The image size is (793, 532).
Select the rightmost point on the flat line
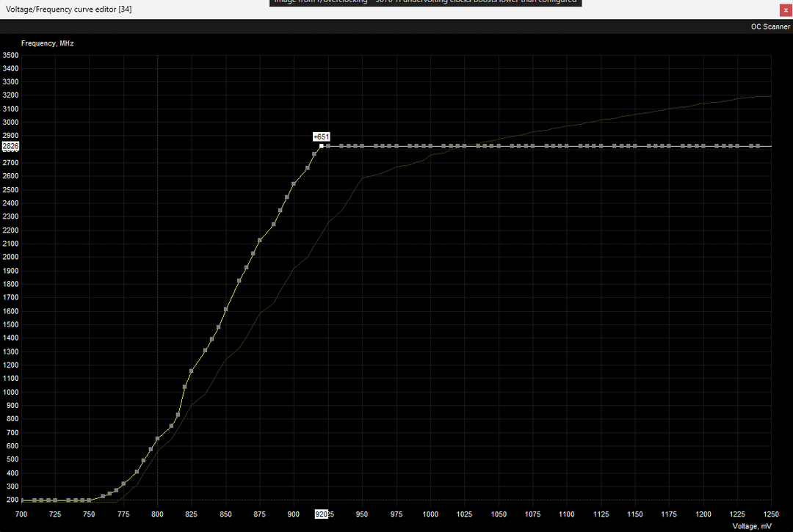pyautogui.click(x=758, y=146)
